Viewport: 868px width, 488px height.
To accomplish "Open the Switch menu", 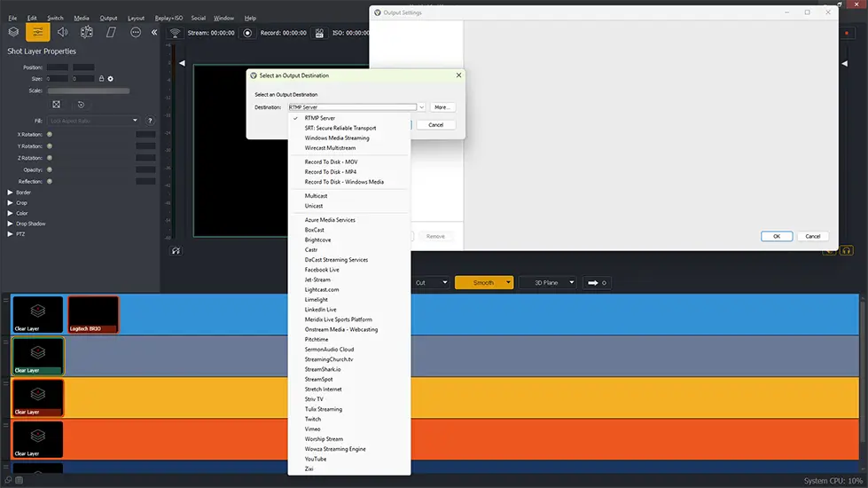I will coord(55,19).
